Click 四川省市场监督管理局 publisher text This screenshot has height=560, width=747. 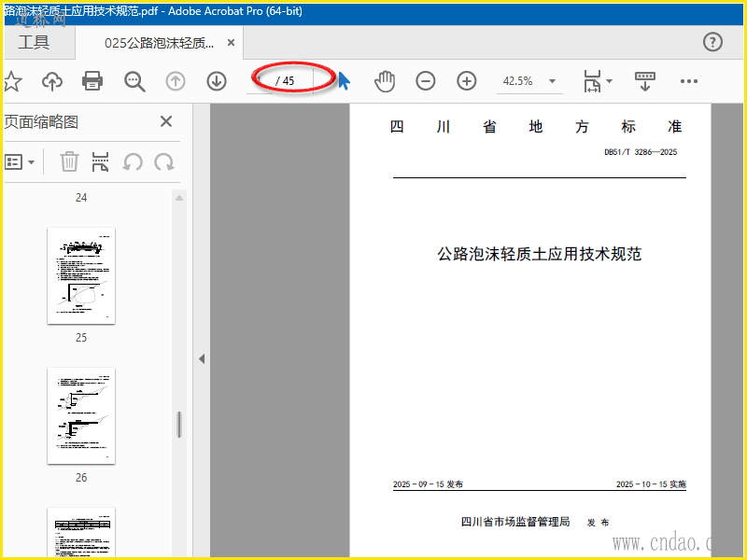point(515,522)
